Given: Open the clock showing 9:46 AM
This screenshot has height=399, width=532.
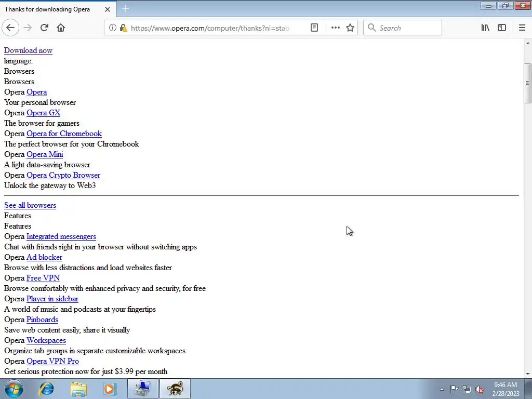Looking at the screenshot, I should click(x=506, y=389).
